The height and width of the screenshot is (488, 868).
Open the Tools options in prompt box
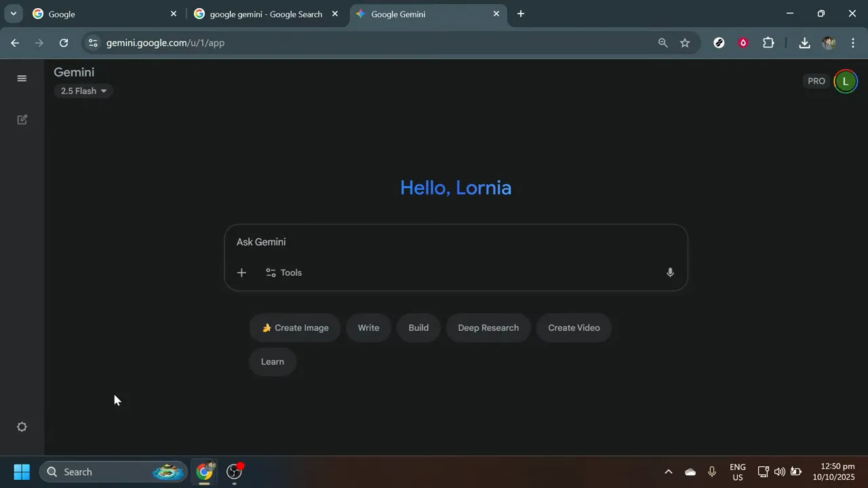pyautogui.click(x=283, y=272)
